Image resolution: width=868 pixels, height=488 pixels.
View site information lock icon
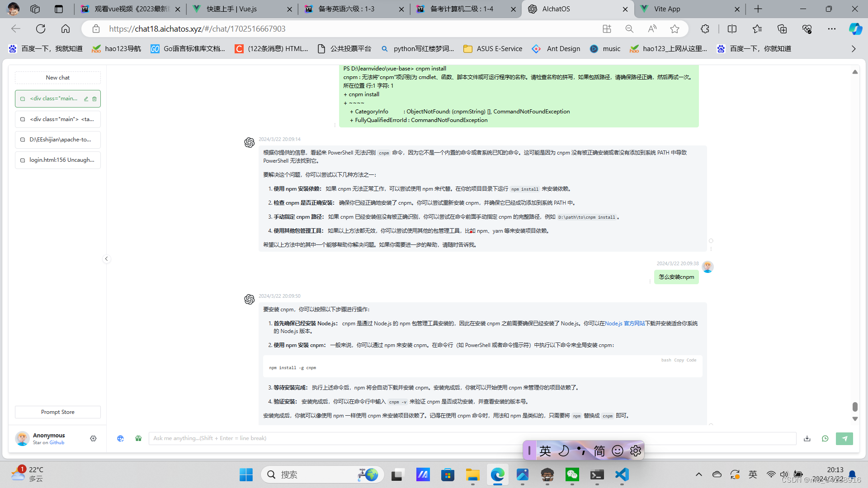[96, 29]
